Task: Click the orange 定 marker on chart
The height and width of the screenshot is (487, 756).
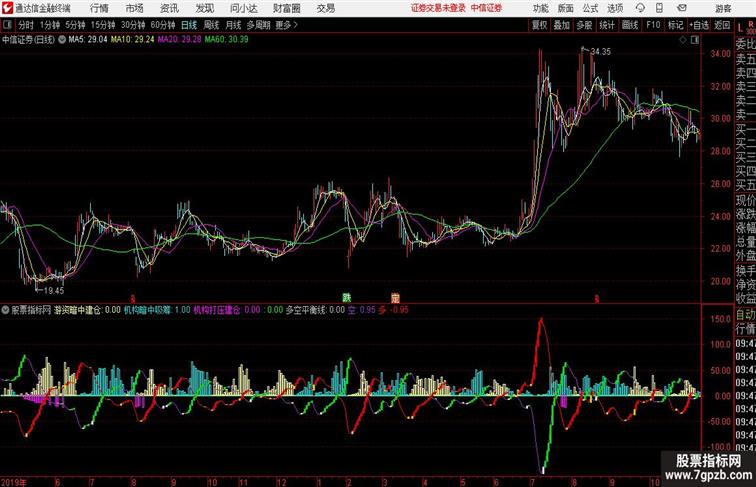Action: coord(395,298)
